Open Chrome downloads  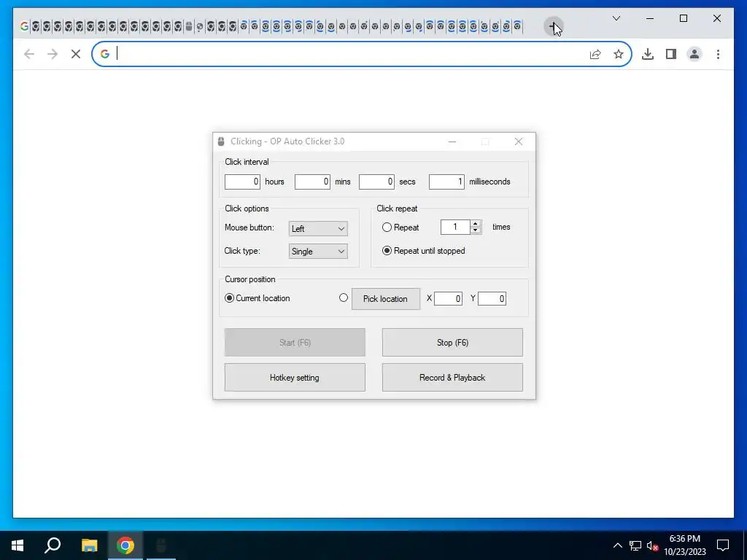pos(648,54)
